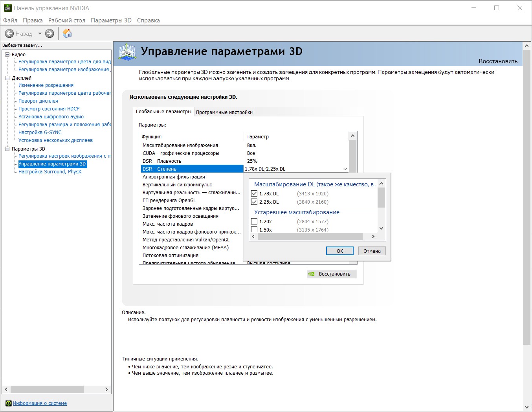Click the main page scroll down arrow
Viewport: 532px width, 412px height.
[527, 407]
